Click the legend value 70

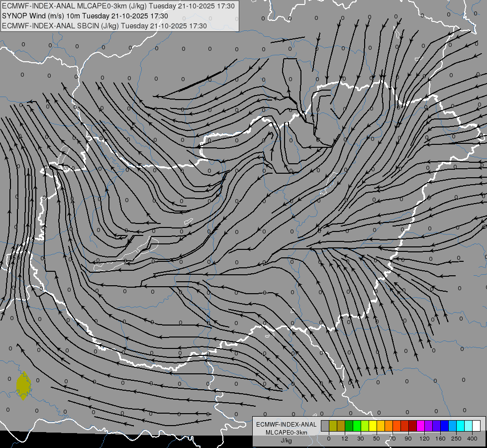392,439
